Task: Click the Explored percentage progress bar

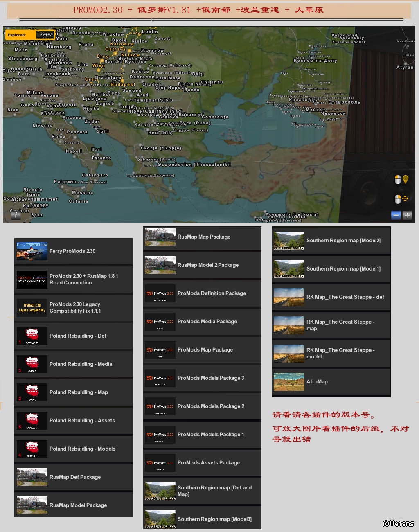Action: click(45, 35)
